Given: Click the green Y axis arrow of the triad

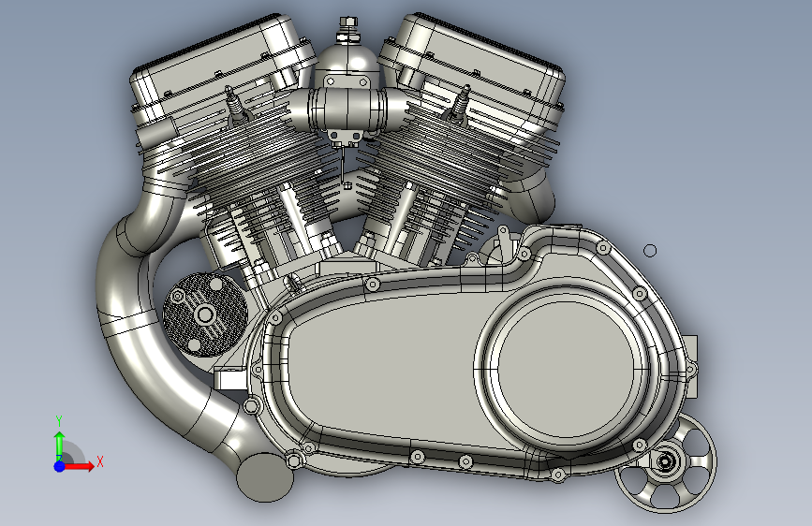Looking at the screenshot, I should point(60,445).
